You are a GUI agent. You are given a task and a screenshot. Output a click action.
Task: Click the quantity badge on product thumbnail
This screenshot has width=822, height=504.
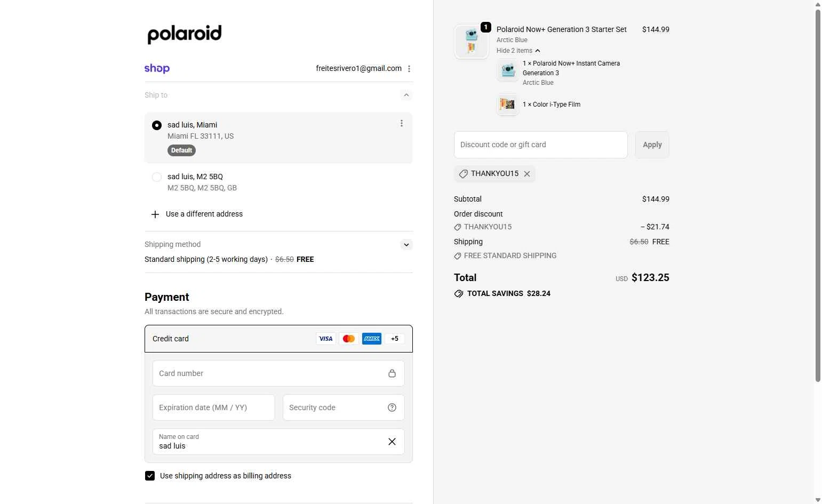(485, 27)
